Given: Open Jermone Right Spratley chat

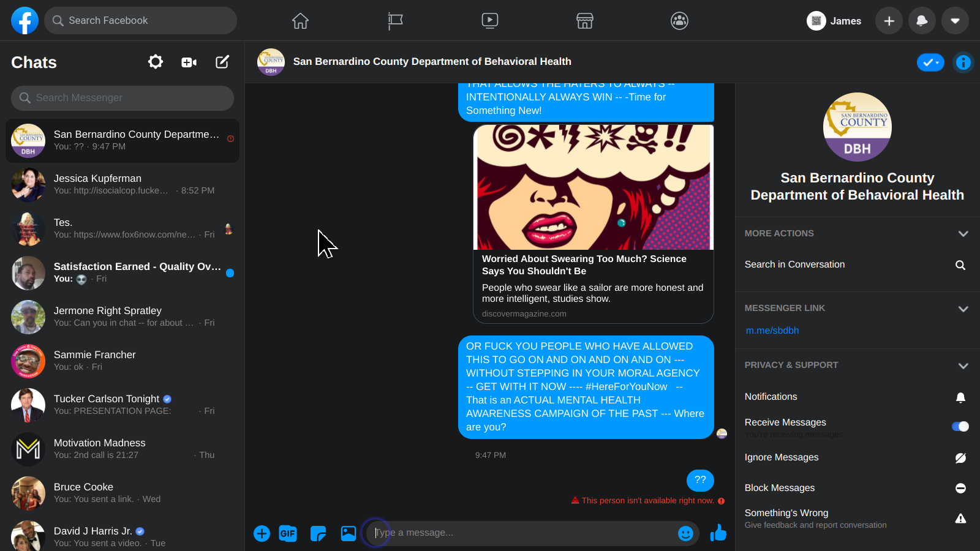Looking at the screenshot, I should (123, 317).
